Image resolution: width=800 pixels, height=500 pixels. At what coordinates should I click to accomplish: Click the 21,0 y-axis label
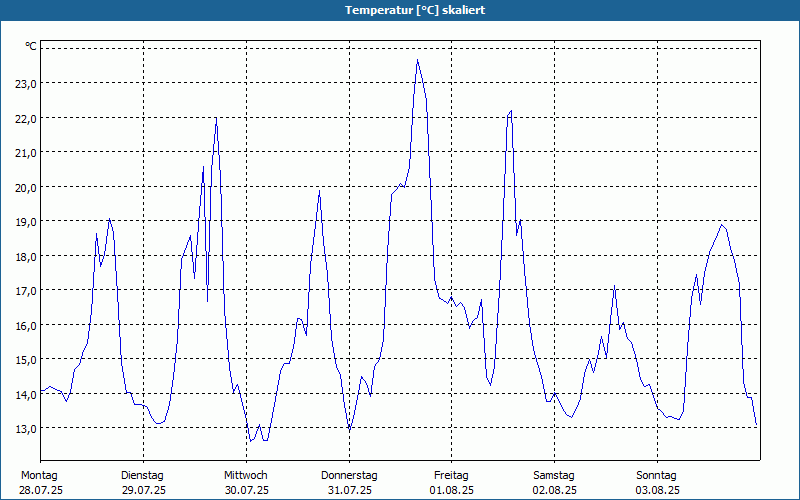tap(26, 153)
